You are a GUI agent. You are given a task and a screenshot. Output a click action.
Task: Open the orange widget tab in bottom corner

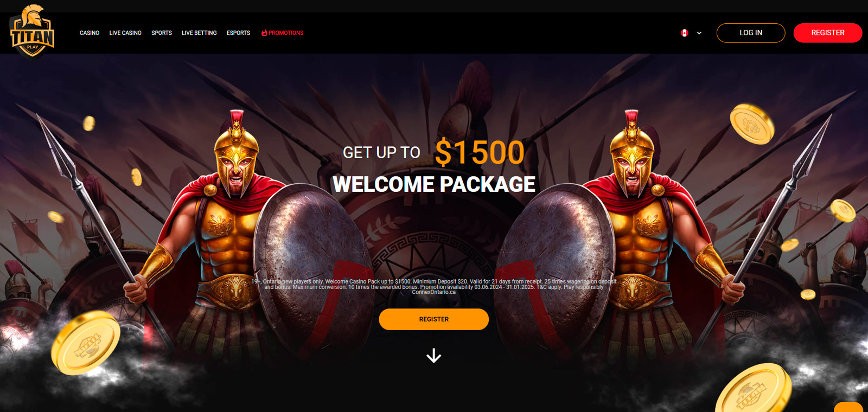pos(848,407)
